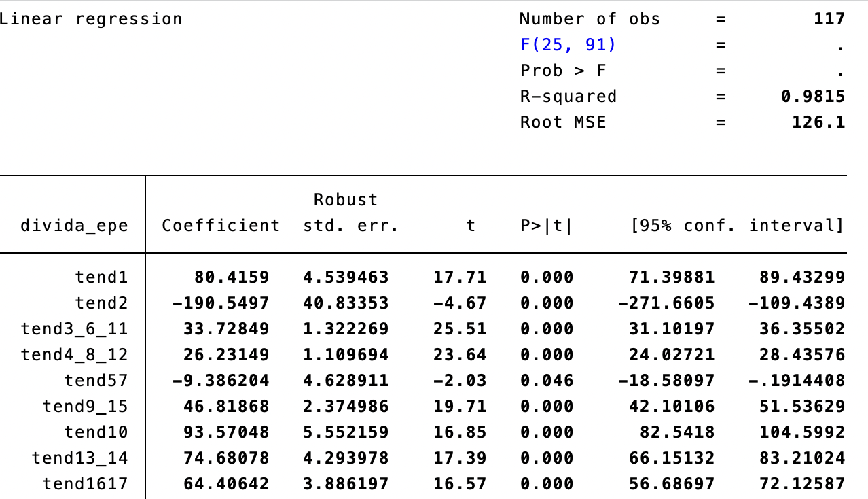The height and width of the screenshot is (499, 868).
Task: Click the Number of obs value 117
Action: click(829, 19)
